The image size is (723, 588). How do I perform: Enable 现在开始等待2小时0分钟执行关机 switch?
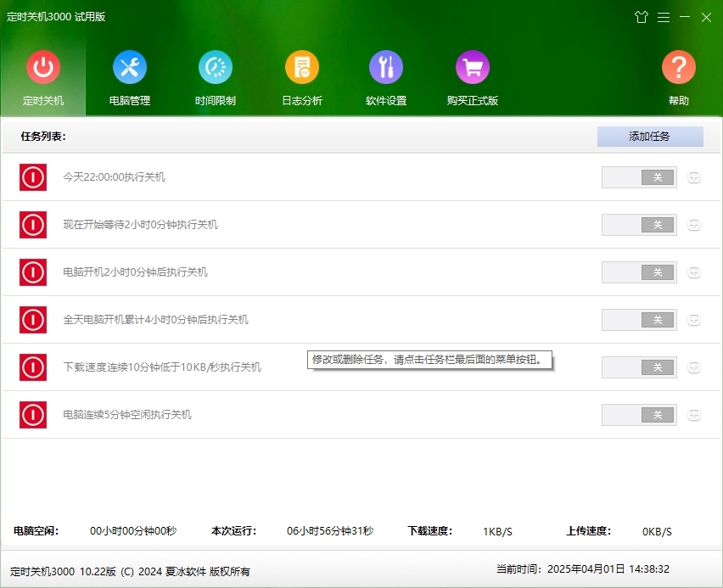[639, 225]
